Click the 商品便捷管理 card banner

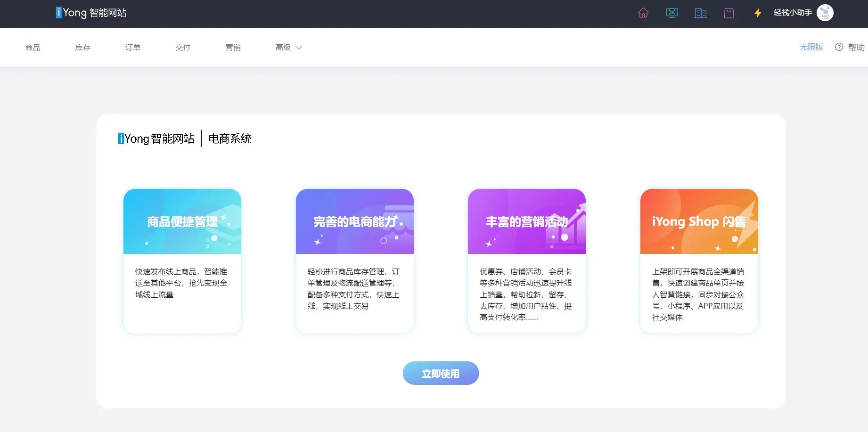182,221
